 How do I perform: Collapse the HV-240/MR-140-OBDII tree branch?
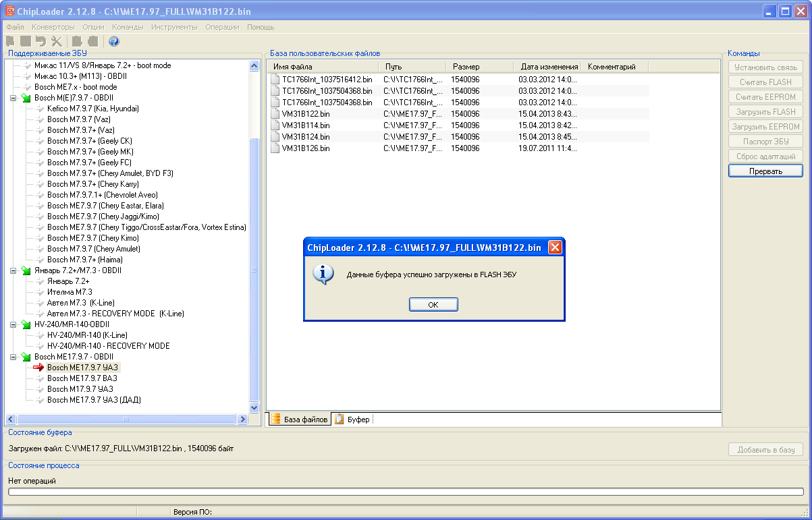13,324
